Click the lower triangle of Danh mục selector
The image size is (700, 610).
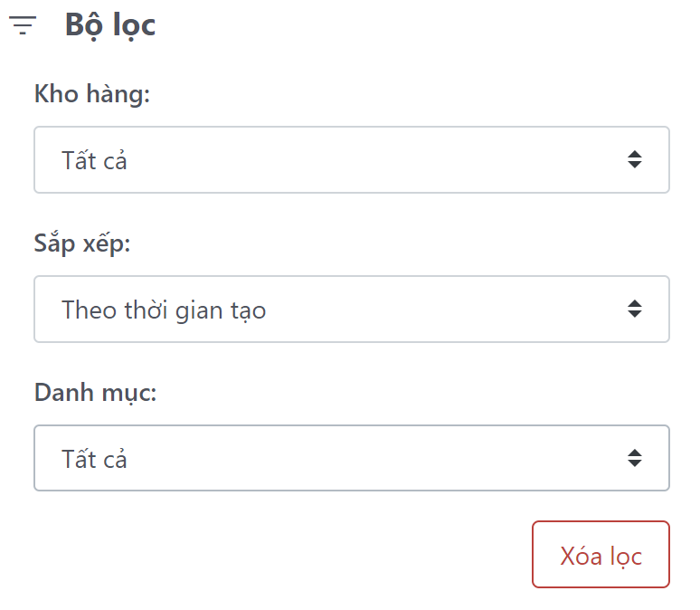635,464
